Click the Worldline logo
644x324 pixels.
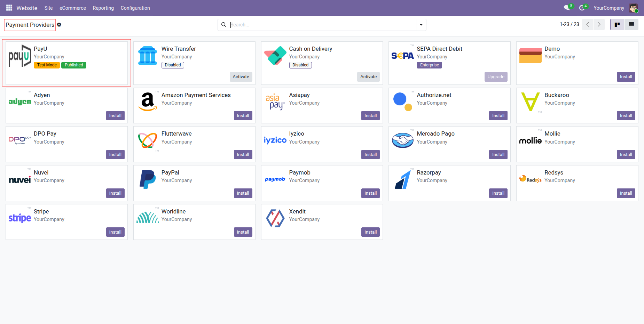[x=148, y=217]
